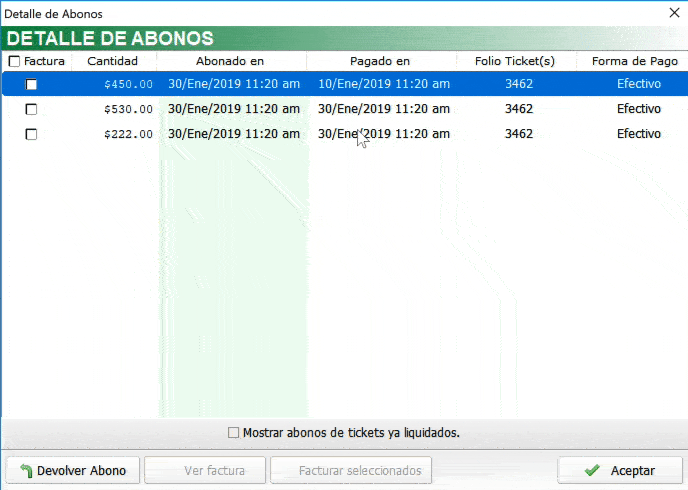Click folio 3462 in the $530.00 row

pyautogui.click(x=519, y=109)
